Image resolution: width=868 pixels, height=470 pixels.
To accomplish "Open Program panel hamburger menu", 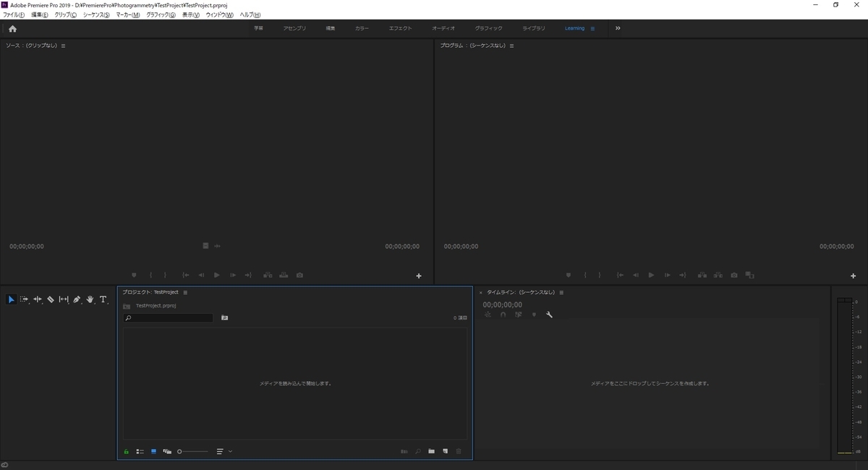I will [x=511, y=46].
